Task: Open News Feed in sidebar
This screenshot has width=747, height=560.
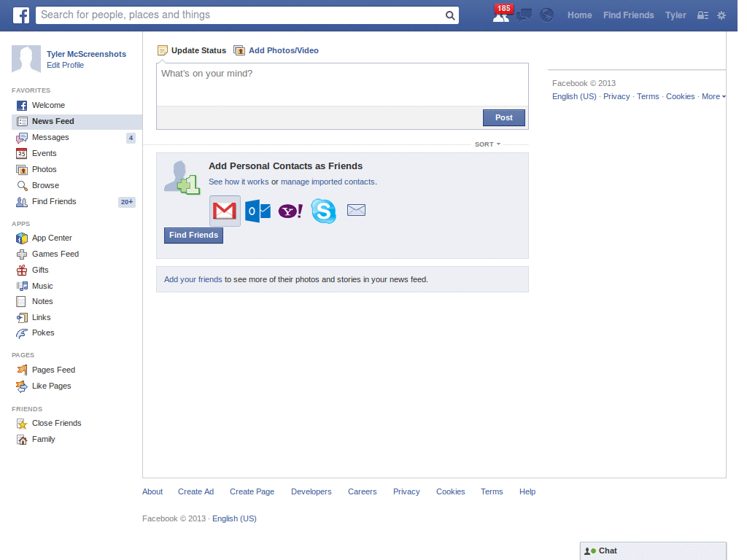Action: tap(77, 122)
